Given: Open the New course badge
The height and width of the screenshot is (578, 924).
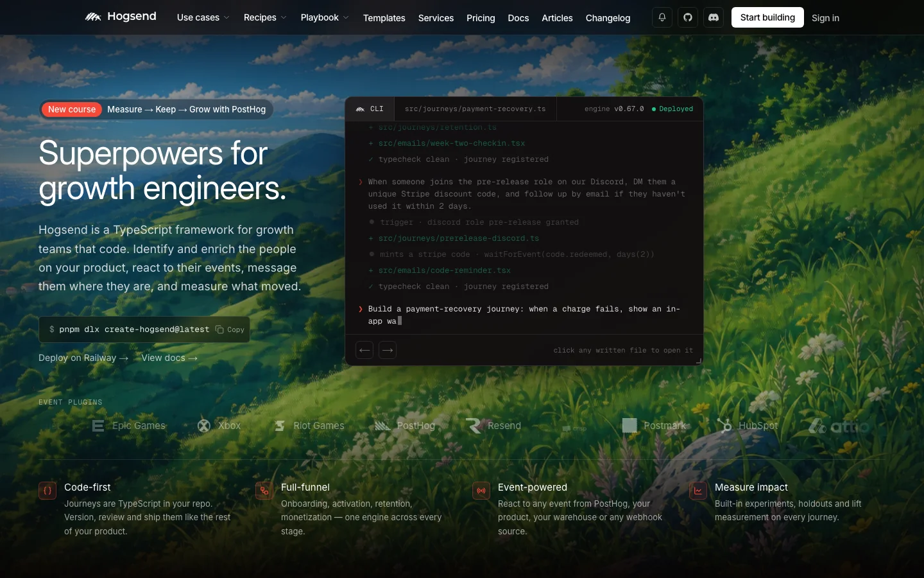Looking at the screenshot, I should (72, 109).
